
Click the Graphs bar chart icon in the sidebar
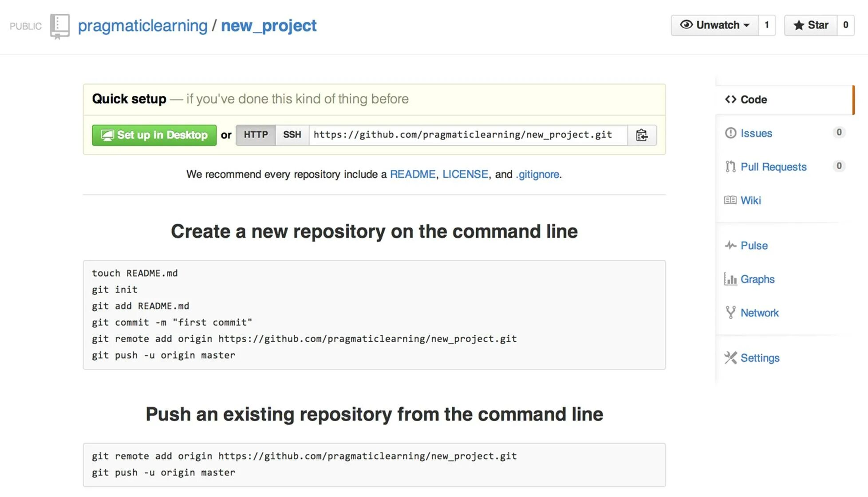(730, 279)
